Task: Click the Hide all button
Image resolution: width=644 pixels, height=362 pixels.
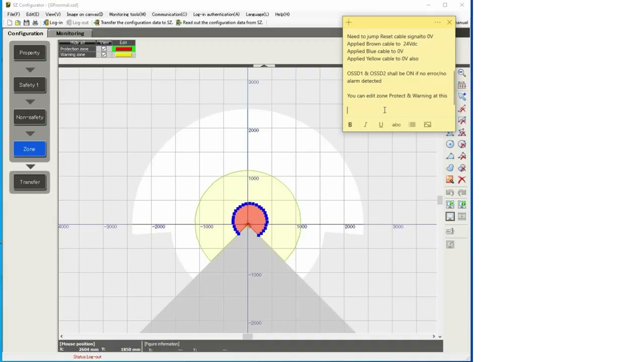Action: click(x=77, y=43)
